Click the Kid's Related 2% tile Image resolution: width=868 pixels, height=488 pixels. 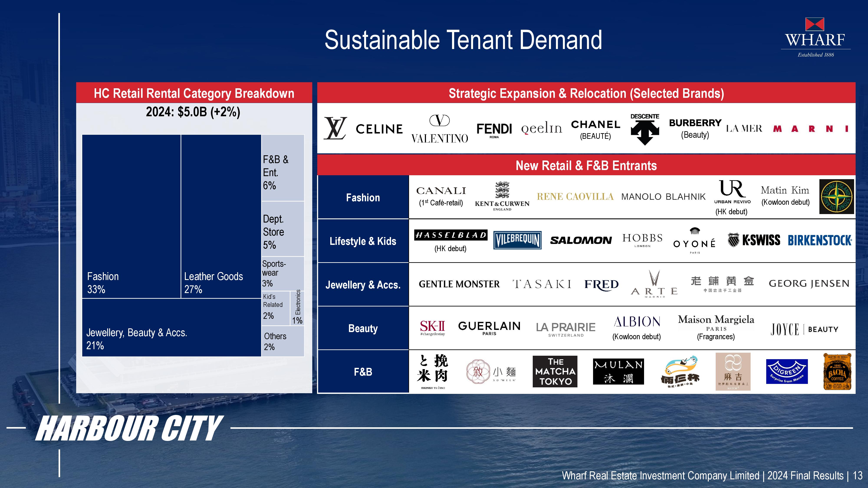(x=276, y=308)
